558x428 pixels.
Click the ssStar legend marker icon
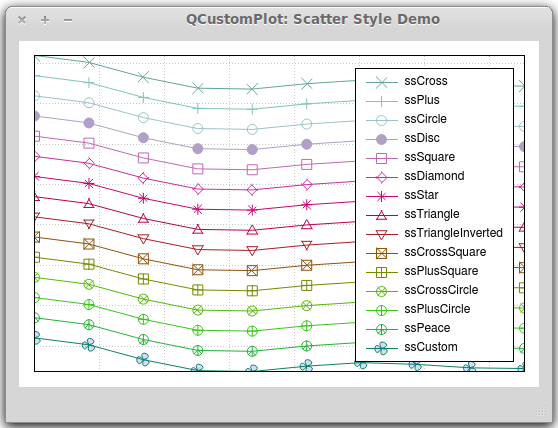point(381,196)
